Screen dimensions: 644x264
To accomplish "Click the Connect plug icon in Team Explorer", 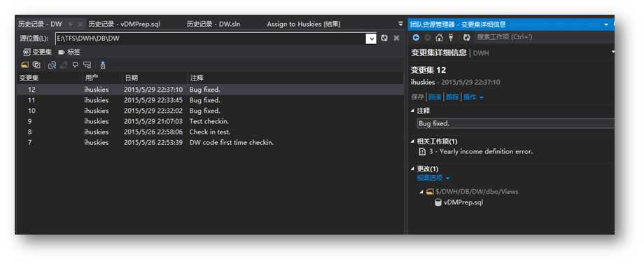I will (x=451, y=37).
